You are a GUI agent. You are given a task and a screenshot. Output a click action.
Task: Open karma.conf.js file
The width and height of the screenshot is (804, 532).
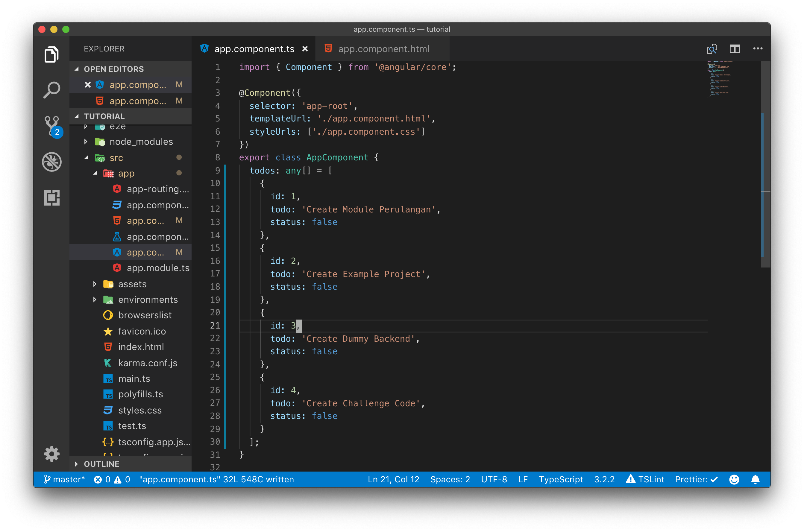131,363
